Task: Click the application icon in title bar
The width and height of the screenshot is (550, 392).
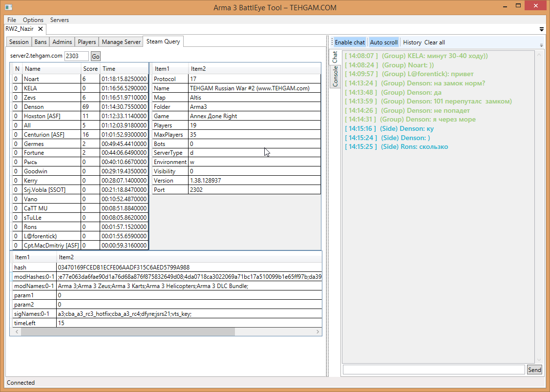Action: [9, 7]
